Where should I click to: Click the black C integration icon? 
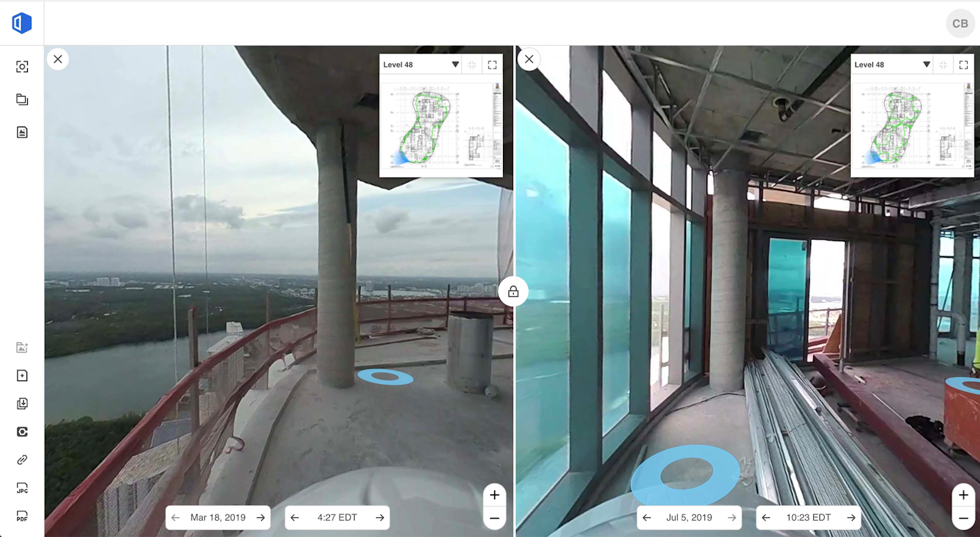coord(22,432)
